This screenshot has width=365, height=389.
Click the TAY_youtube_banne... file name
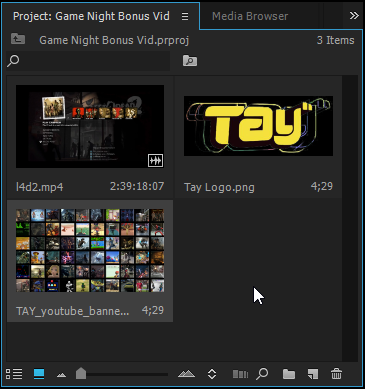pos(73,311)
